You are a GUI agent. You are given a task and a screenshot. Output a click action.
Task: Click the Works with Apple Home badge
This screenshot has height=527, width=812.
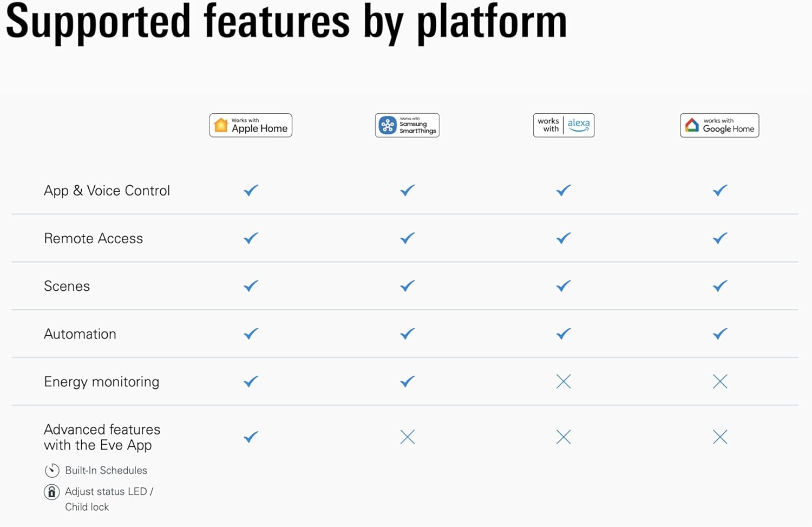pyautogui.click(x=251, y=125)
